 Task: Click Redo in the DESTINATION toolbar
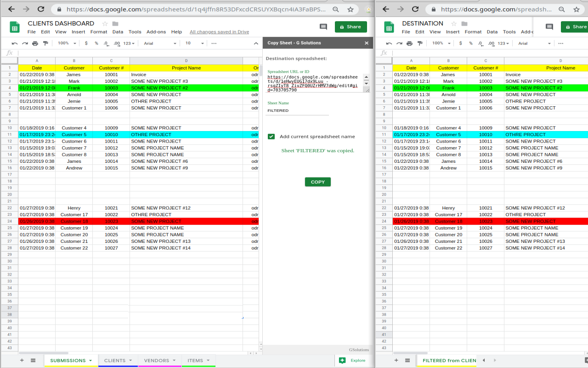click(399, 43)
